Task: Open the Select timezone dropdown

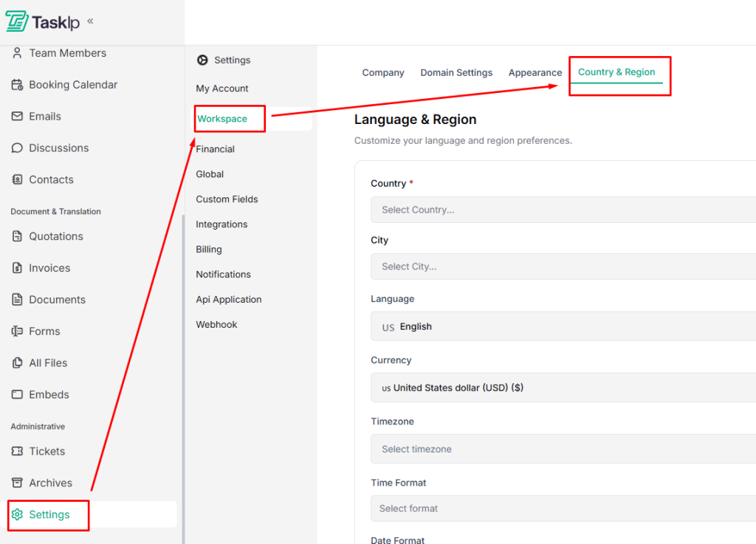Action: point(563,449)
